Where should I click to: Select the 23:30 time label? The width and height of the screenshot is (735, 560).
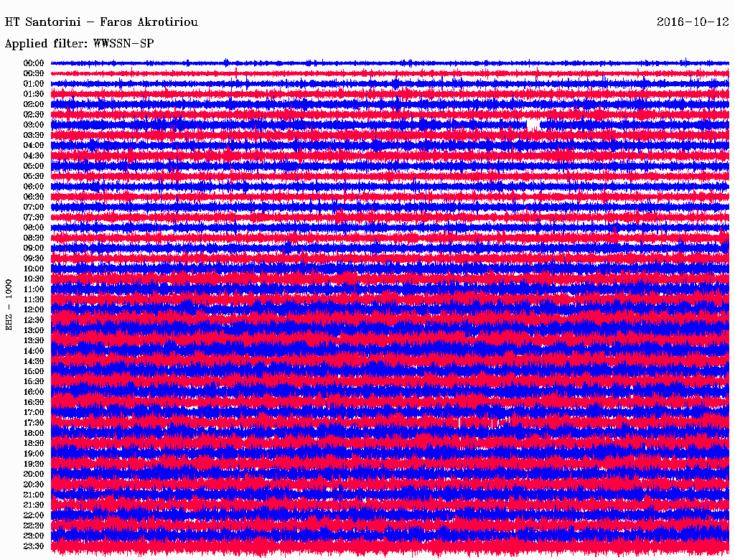point(34,546)
